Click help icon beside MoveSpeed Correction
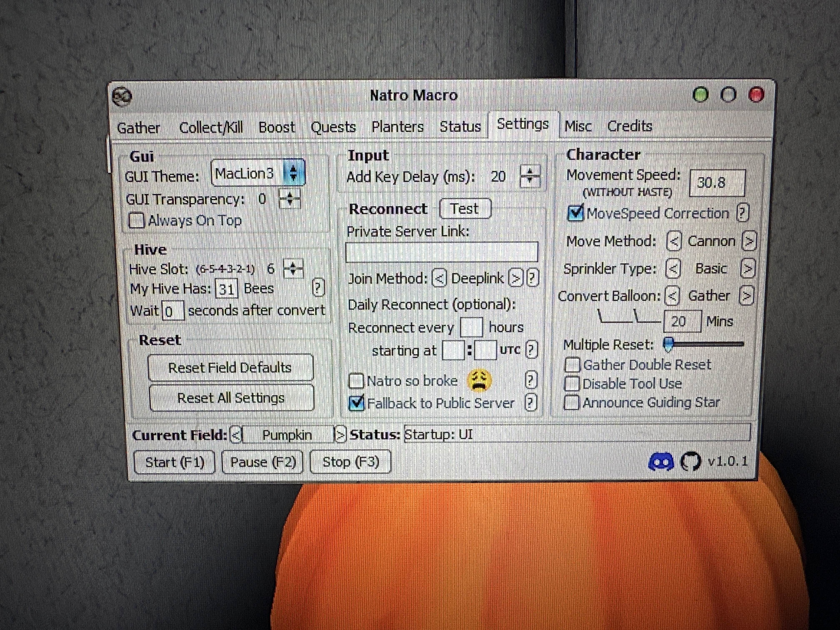 click(x=742, y=213)
